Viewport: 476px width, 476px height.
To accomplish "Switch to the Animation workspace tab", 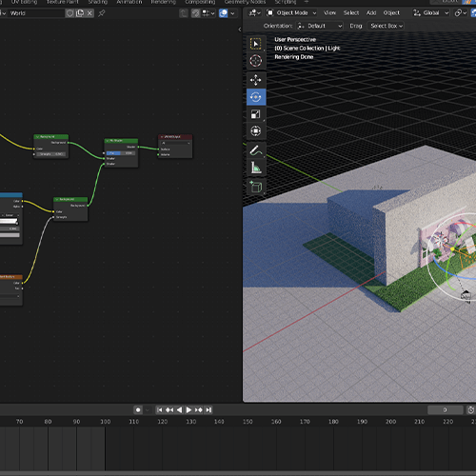I will (129, 2).
